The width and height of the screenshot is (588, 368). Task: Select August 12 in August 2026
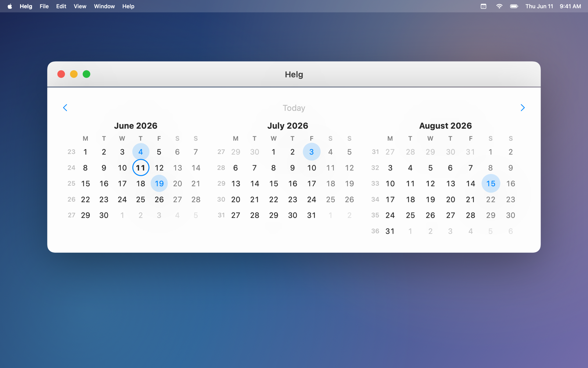pos(430,184)
